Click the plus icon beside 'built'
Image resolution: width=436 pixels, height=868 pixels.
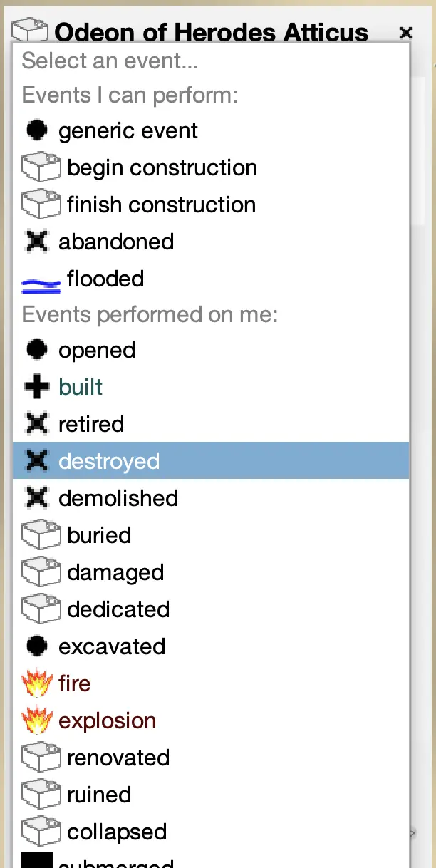click(37, 388)
